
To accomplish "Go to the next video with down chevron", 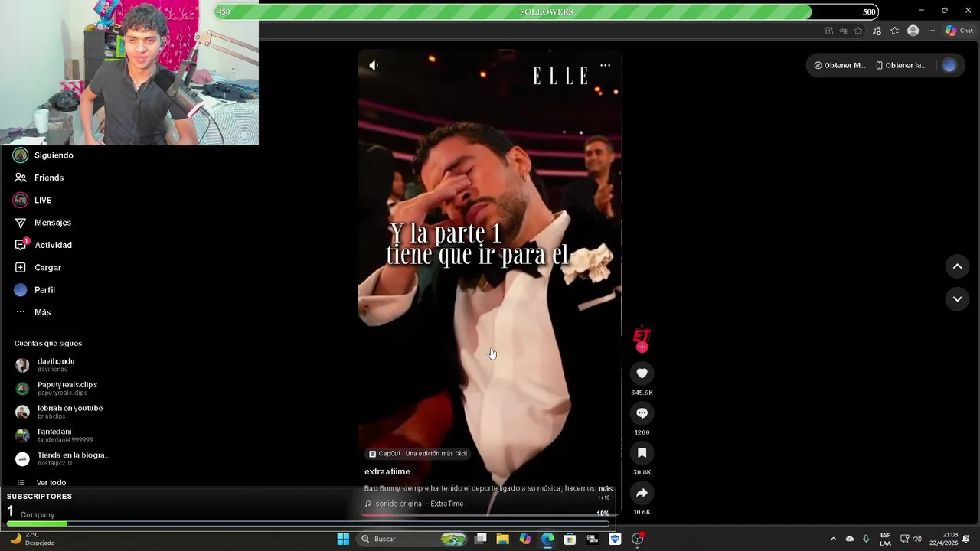I will click(x=957, y=299).
